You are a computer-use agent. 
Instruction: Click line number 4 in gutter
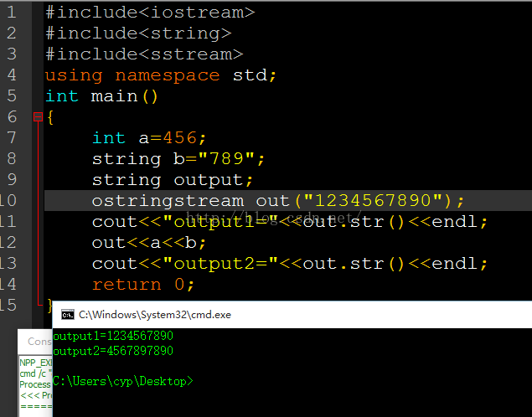pos(11,75)
